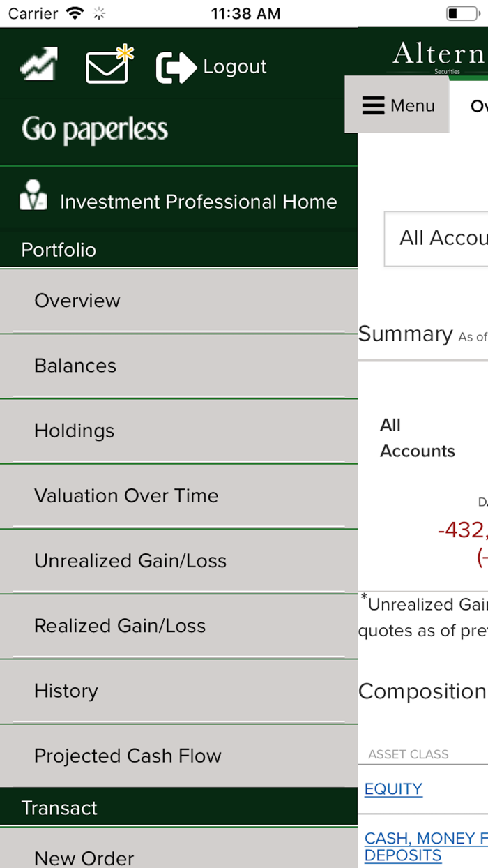
Task: Open Realized Gain/Loss
Action: click(x=120, y=626)
